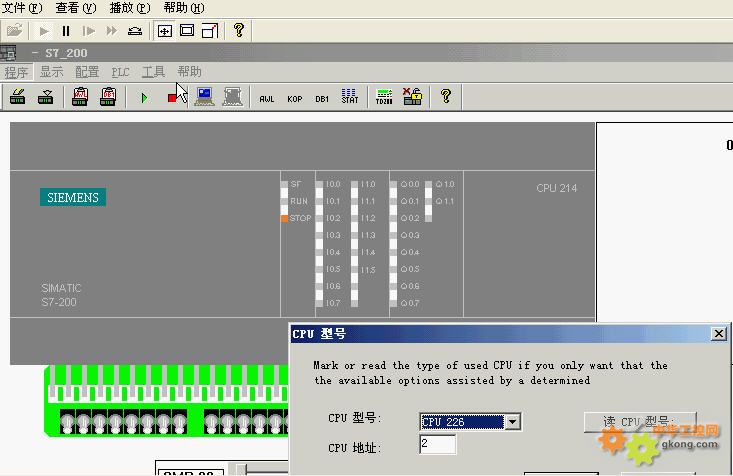Click the paste DB1 data block icon
Screen dimensions: 733x476
tap(108, 97)
